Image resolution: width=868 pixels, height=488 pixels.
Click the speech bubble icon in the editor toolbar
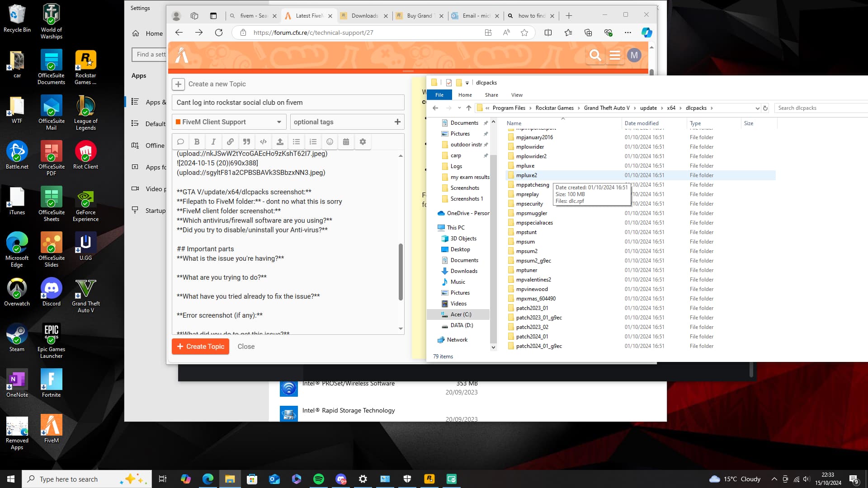click(180, 142)
